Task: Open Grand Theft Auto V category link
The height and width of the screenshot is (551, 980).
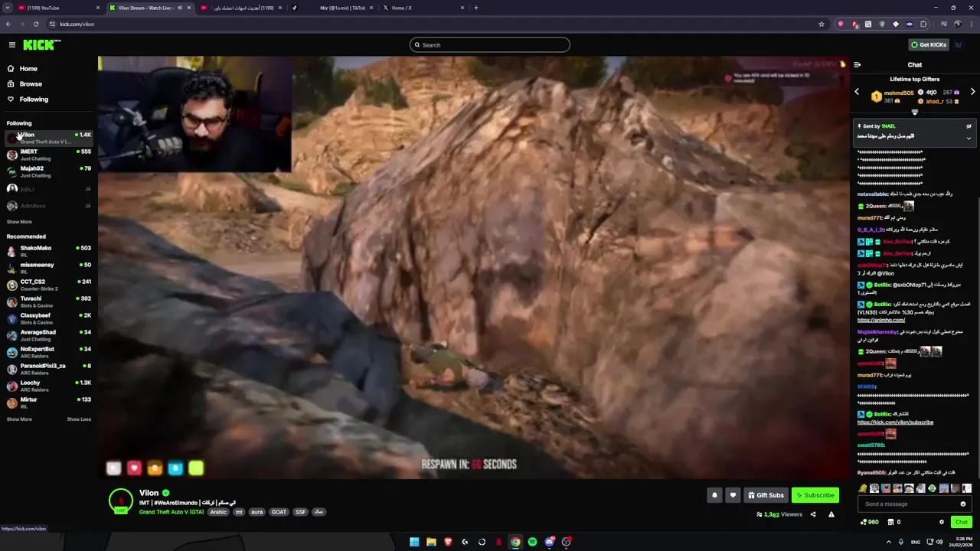Action: point(171,512)
